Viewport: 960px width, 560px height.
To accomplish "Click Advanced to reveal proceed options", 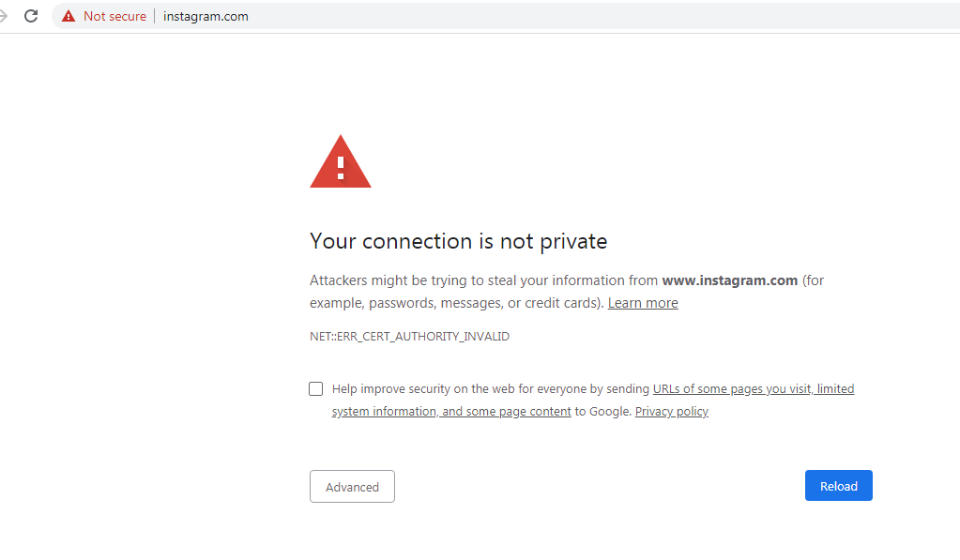I will pos(352,486).
